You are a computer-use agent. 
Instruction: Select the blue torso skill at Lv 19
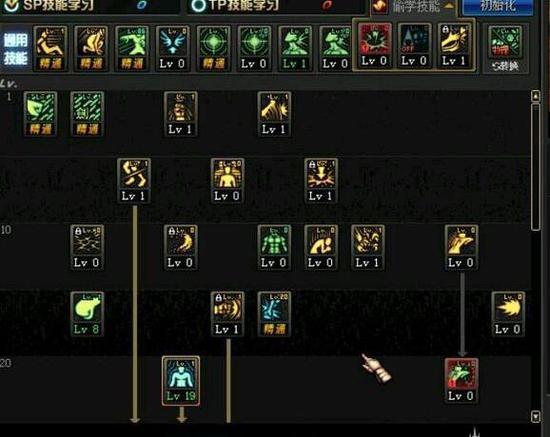(x=181, y=381)
